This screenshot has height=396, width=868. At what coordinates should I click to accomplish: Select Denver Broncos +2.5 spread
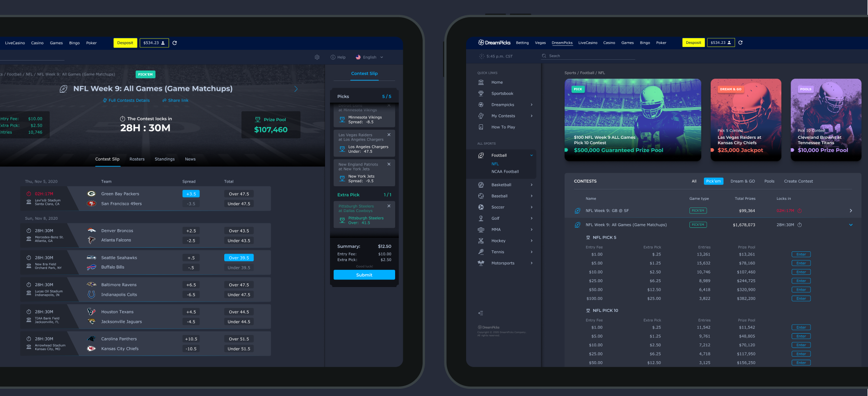pyautogui.click(x=191, y=231)
